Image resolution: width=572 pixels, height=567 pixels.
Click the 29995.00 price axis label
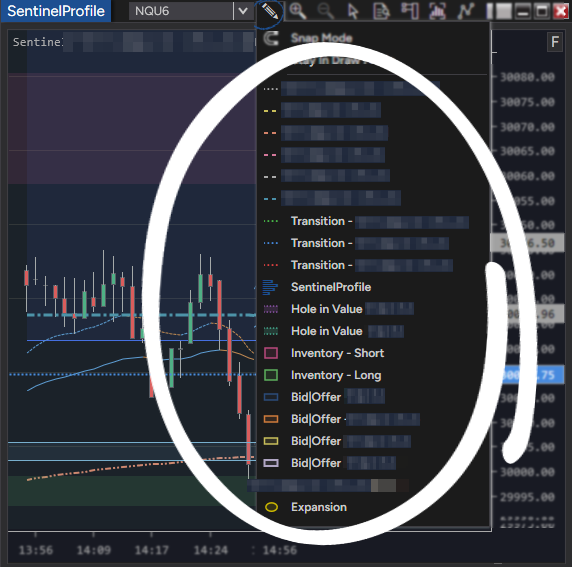pyautogui.click(x=527, y=497)
